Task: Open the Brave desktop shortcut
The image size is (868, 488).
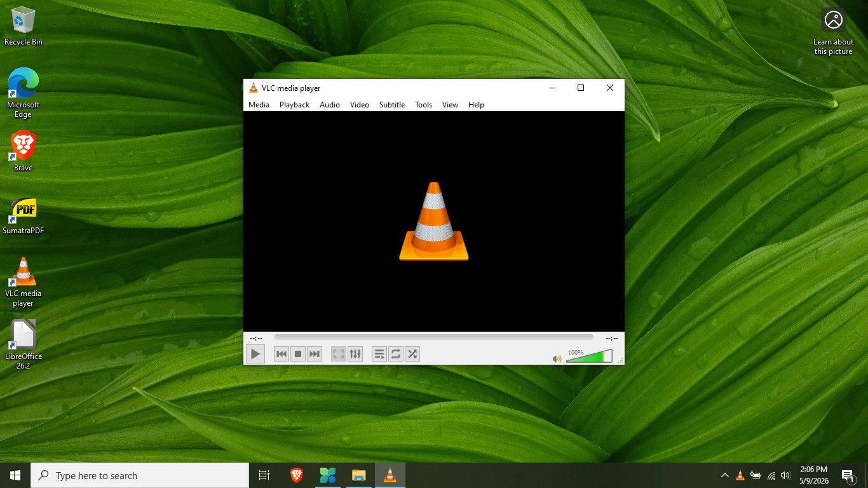Action: pos(24,151)
